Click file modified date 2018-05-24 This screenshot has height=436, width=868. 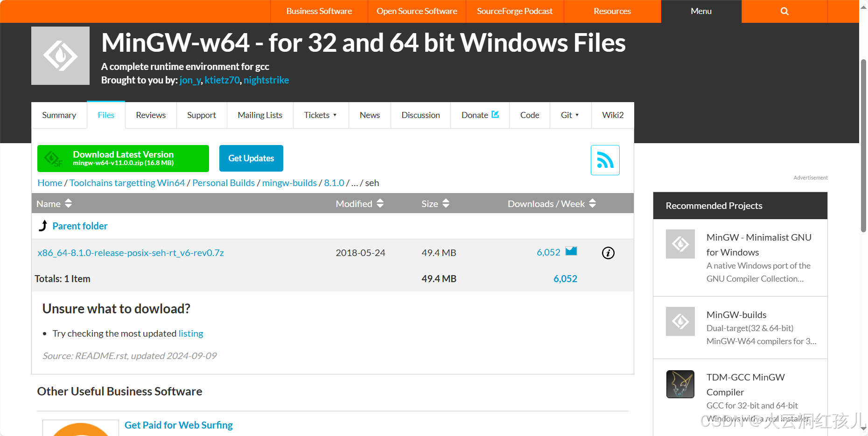coord(360,253)
